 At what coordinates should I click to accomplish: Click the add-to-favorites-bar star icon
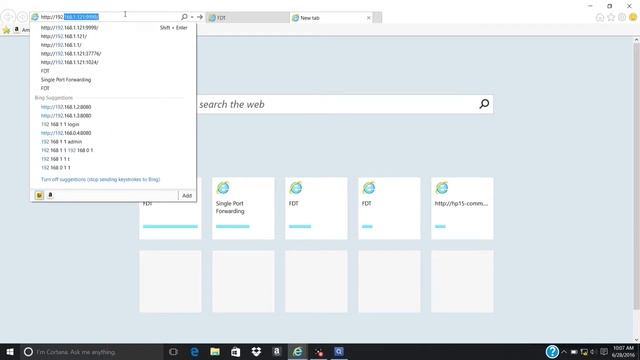tap(6, 30)
